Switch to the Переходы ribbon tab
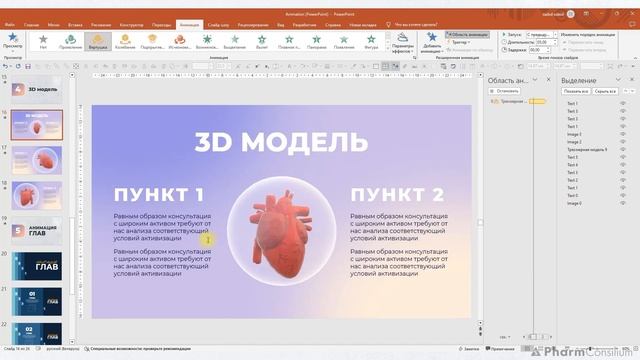Screen dimensions: 640x360 162,25
